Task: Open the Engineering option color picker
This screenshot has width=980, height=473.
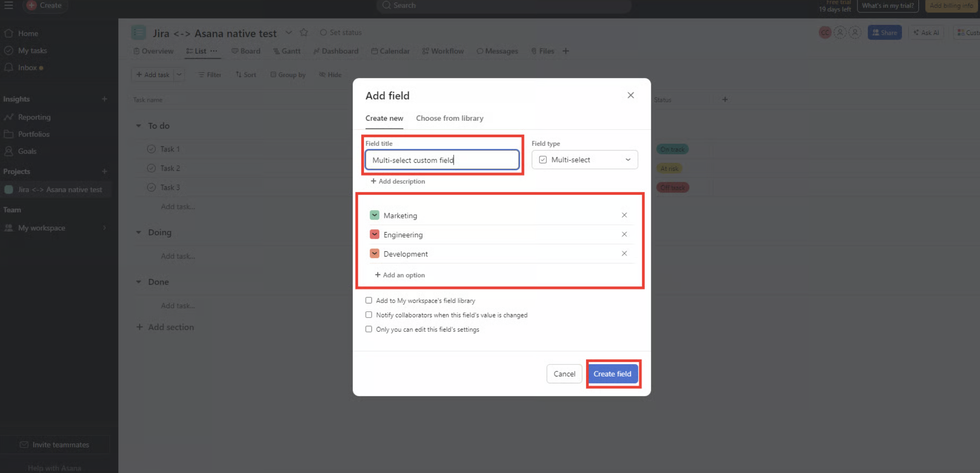Action: 374,234
